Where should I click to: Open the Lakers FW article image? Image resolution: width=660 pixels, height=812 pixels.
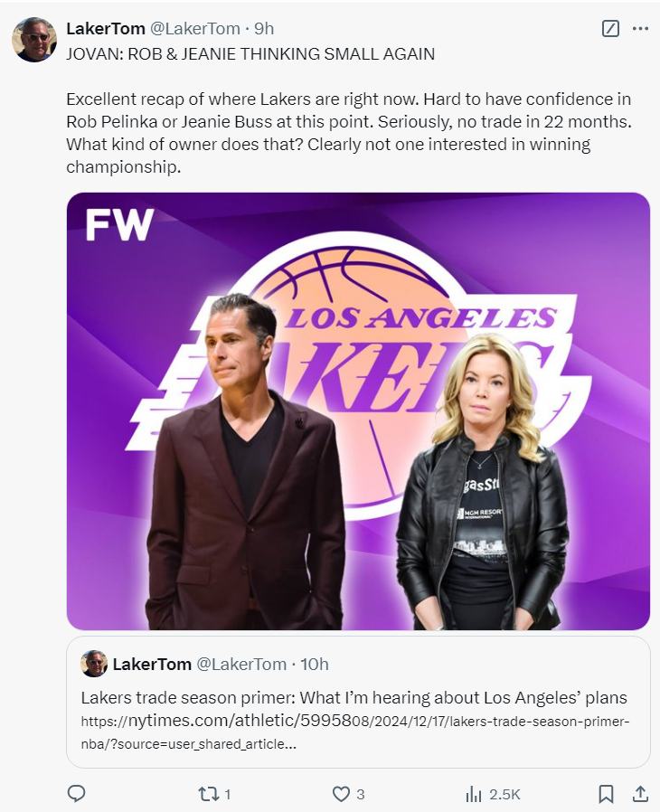coord(358,411)
